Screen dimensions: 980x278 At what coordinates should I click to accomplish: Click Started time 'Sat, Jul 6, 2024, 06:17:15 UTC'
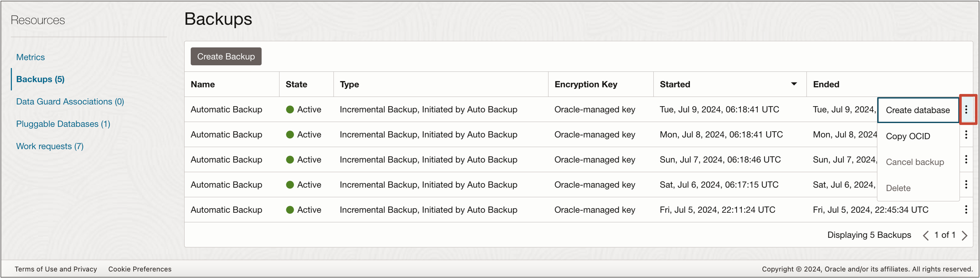click(x=719, y=185)
